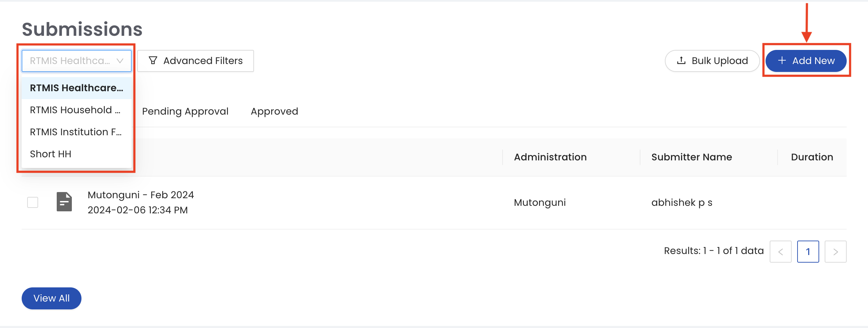
Task: Select the highlighted RTMIS Healthcare option
Action: pyautogui.click(x=76, y=88)
